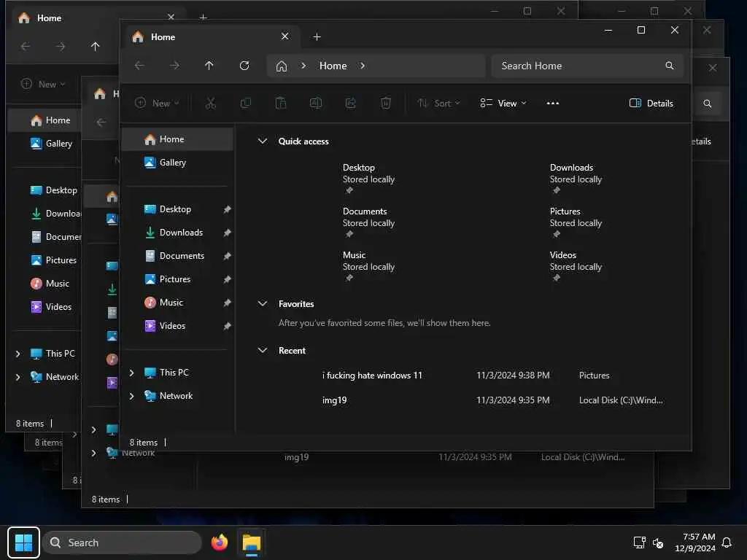Click pin icon beside Downloads in sidebar
Viewport: 747px width, 560px height.
pyautogui.click(x=228, y=233)
